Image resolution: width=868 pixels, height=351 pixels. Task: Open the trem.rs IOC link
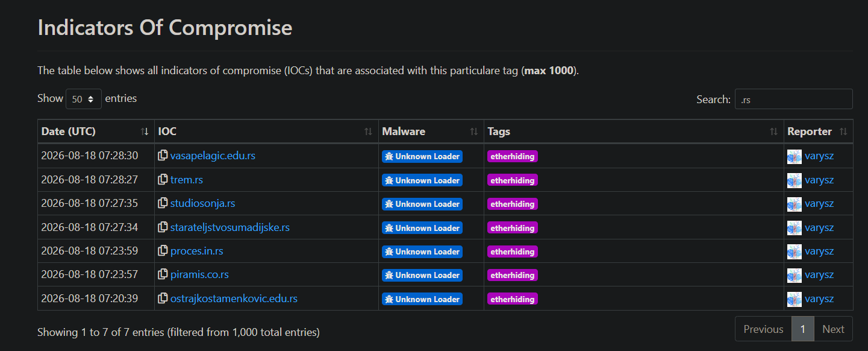187,180
